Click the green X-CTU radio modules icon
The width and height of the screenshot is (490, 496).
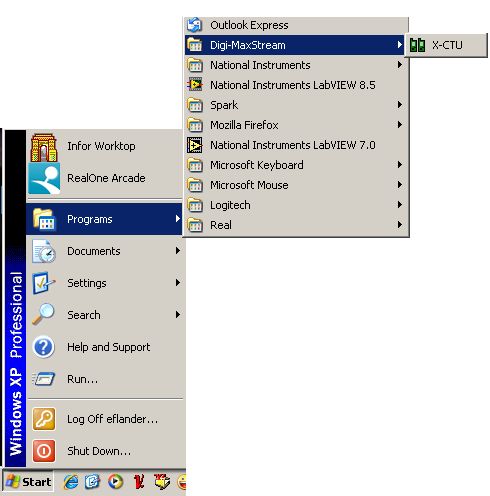(x=417, y=45)
